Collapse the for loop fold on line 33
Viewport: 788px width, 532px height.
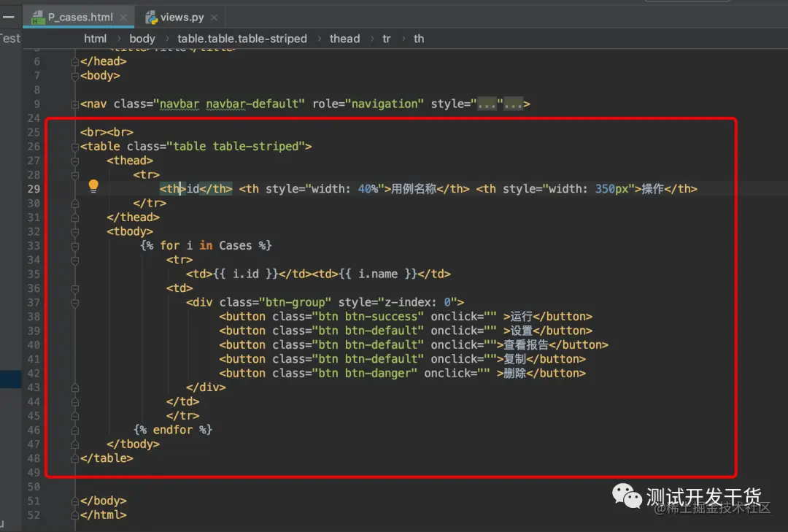coord(75,246)
